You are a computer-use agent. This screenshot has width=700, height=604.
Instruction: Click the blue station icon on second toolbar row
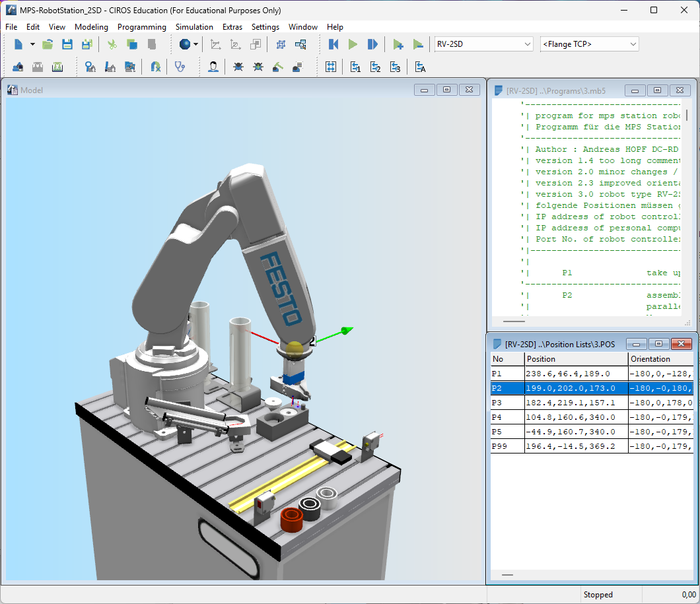(18, 67)
